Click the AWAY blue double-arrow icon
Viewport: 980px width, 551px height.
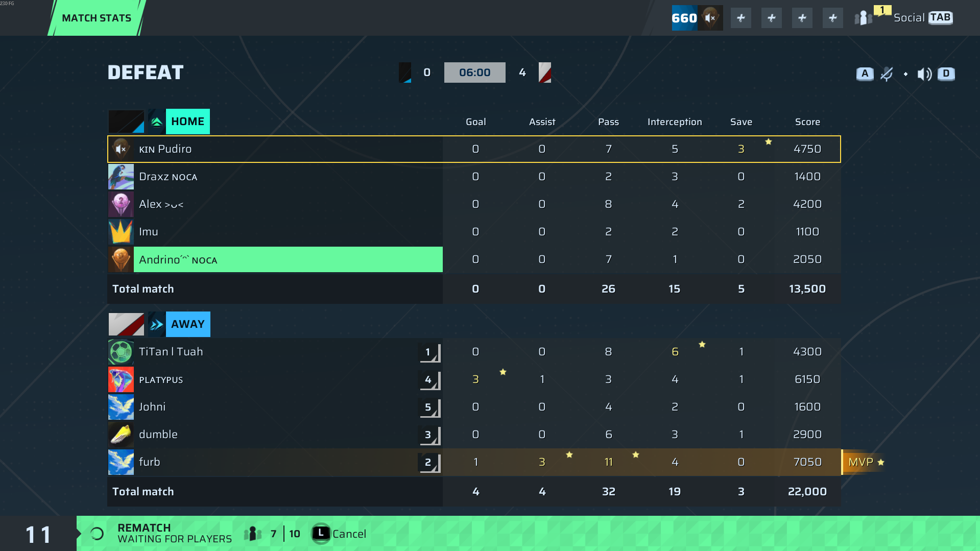pyautogui.click(x=157, y=324)
